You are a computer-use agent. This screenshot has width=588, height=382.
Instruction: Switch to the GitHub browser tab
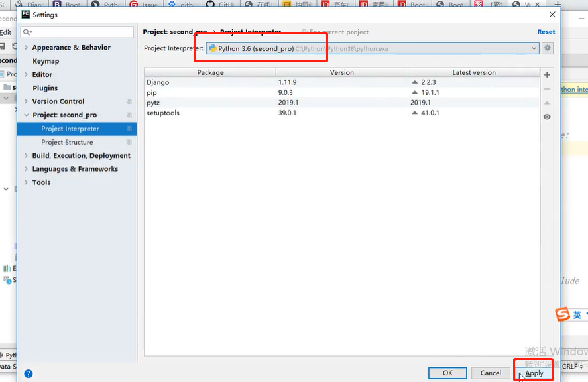click(x=221, y=4)
